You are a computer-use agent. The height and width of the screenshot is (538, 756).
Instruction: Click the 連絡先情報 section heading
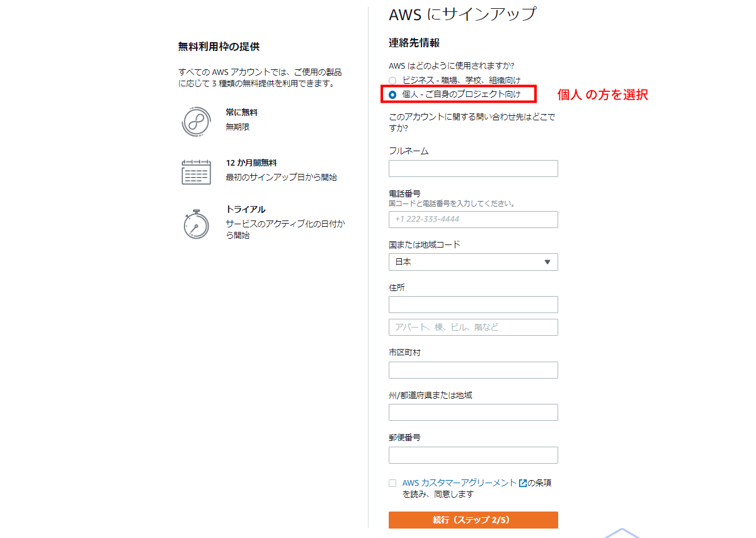point(414,43)
